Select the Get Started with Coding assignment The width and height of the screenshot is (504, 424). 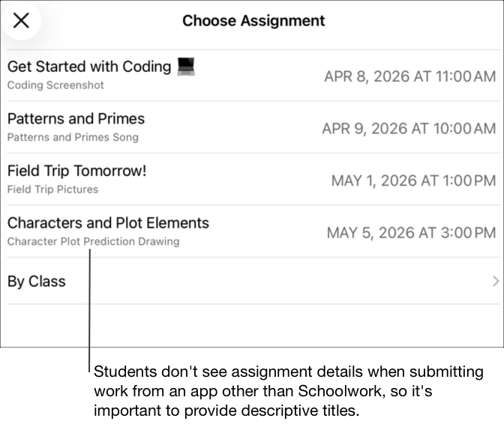[89, 67]
